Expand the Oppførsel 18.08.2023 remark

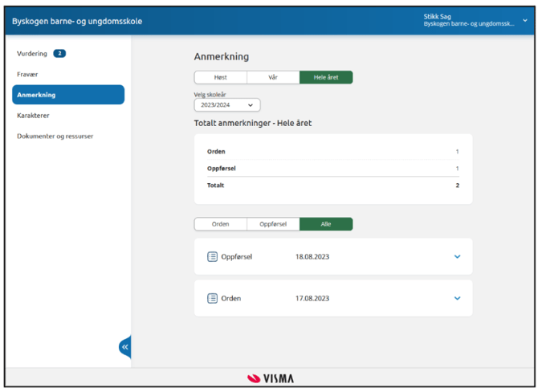pos(458,257)
